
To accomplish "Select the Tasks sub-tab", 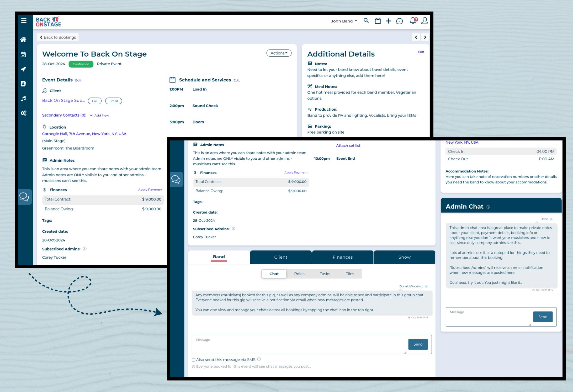I will point(325,274).
